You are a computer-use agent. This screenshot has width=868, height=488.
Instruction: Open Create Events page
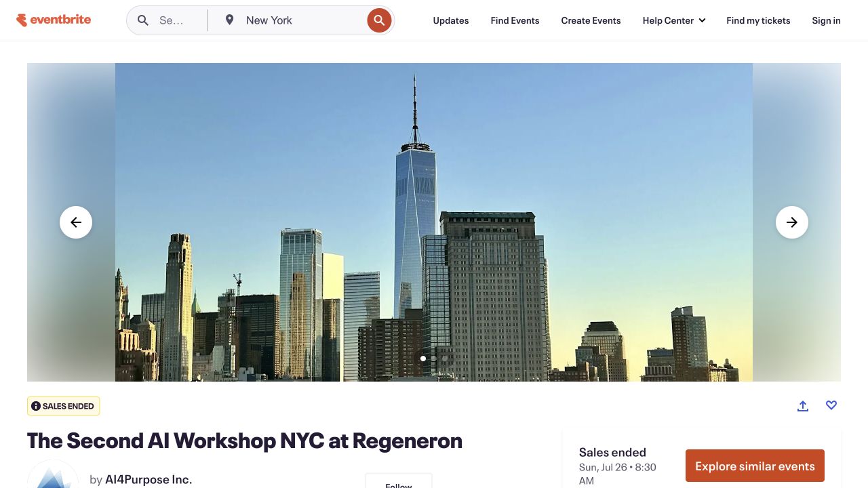[591, 20]
